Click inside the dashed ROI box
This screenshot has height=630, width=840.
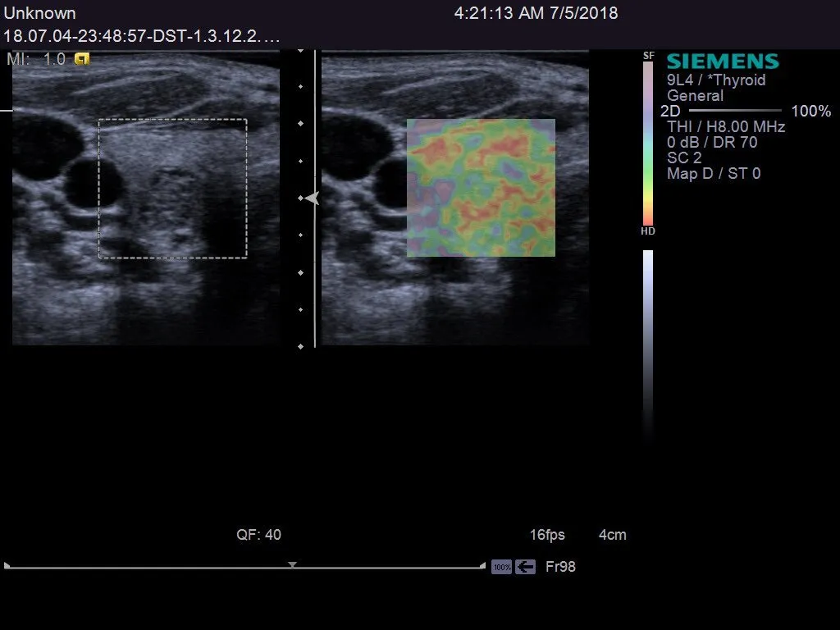click(172, 189)
